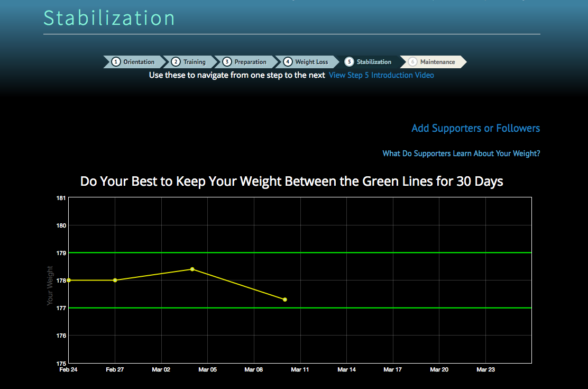Click the Your Weight axis label
This screenshot has width=588, height=389.
(50, 285)
